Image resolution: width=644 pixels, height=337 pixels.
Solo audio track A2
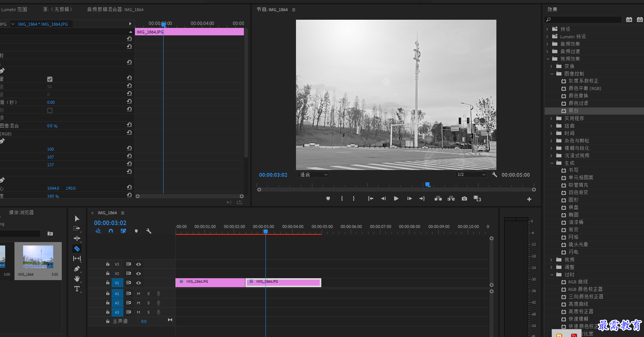point(148,303)
